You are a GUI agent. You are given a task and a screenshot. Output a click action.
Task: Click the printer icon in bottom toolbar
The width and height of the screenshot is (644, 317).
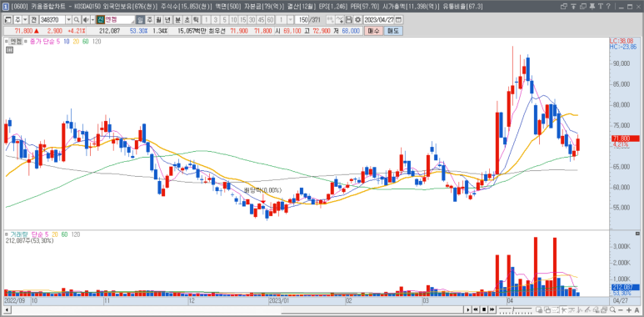click(604, 309)
